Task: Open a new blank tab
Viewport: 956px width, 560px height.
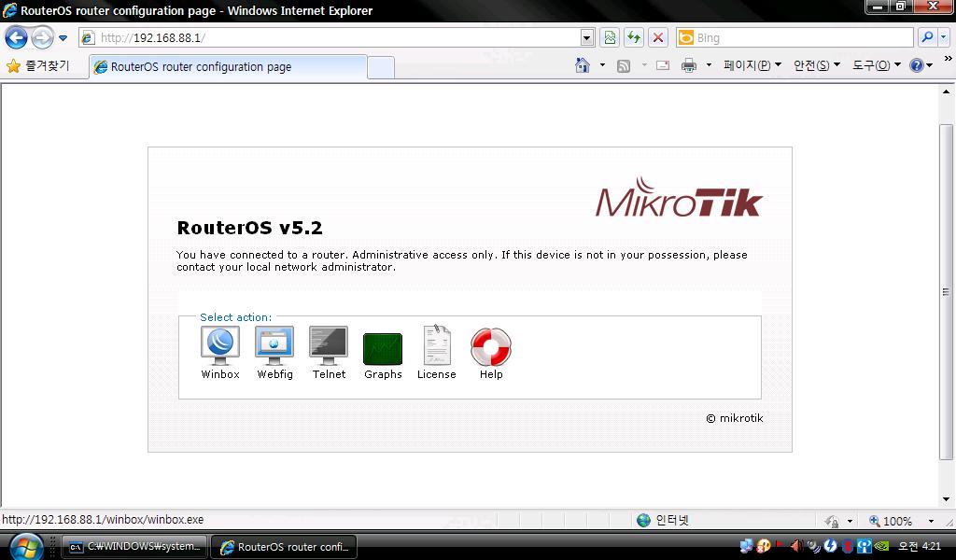Action: pos(381,67)
